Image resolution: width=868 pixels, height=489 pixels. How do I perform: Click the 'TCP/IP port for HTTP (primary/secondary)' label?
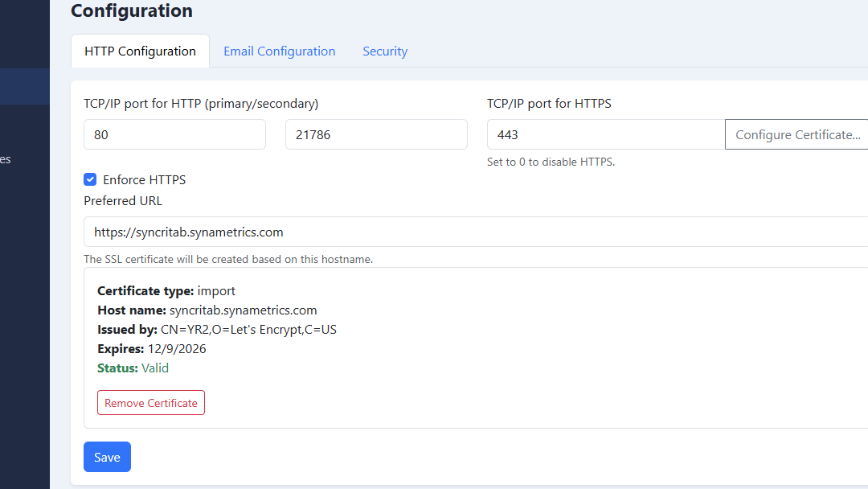(201, 104)
